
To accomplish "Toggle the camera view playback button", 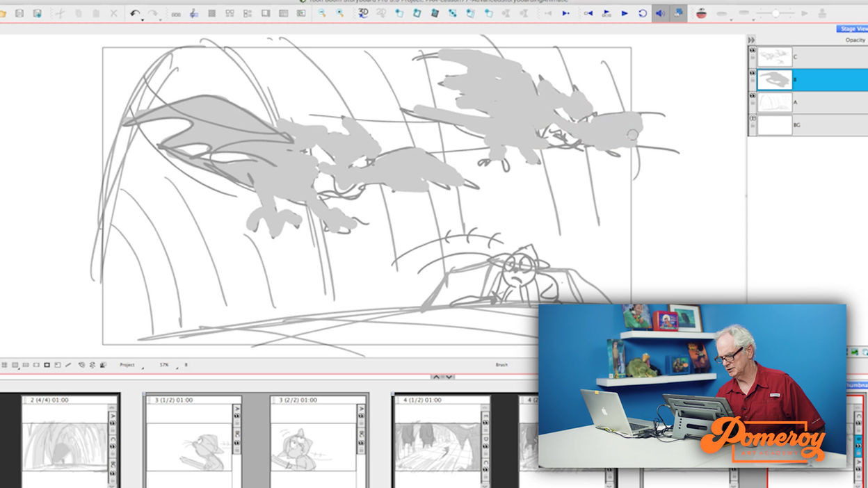I will coord(678,13).
